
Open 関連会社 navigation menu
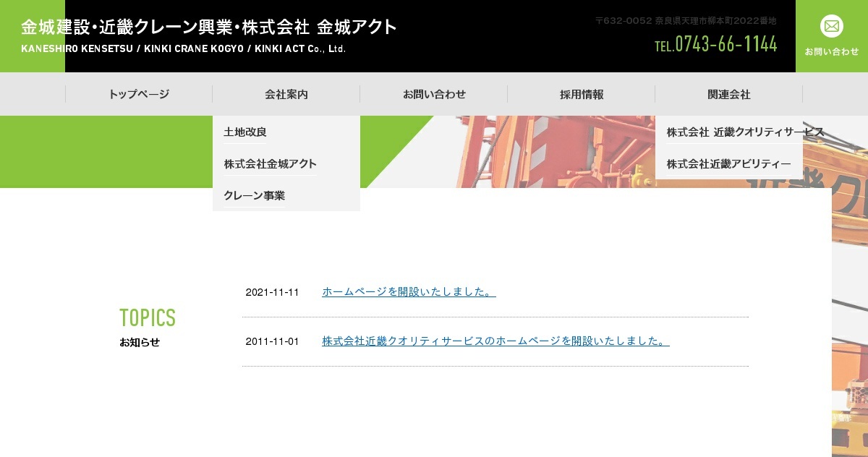(729, 94)
